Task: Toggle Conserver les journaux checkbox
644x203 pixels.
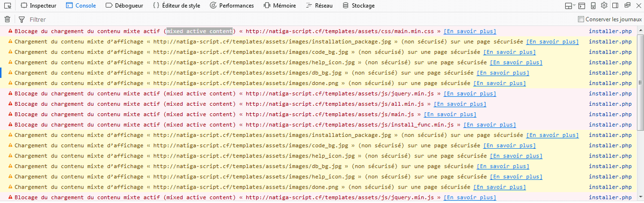Action: coord(581,19)
